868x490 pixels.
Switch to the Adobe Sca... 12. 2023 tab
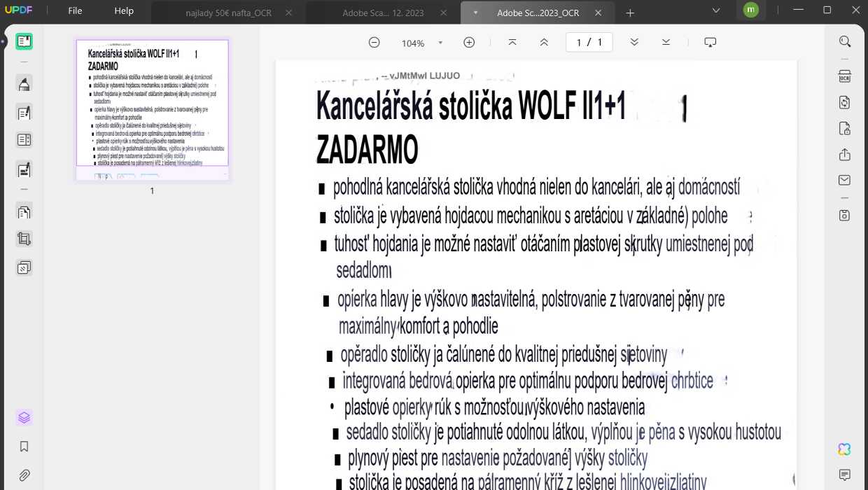click(x=384, y=13)
